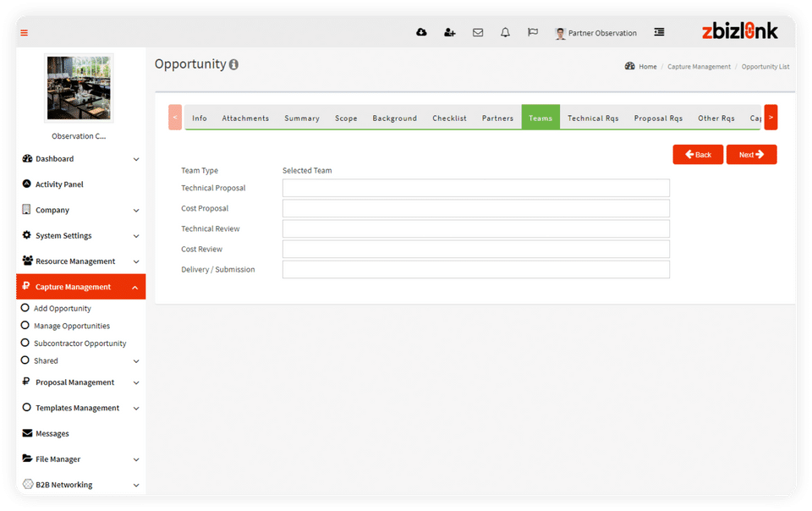Open the Home breadcrumb link

(647, 67)
